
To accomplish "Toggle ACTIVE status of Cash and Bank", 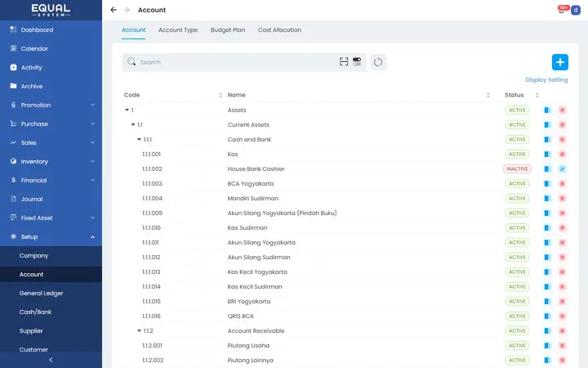I will coord(517,139).
